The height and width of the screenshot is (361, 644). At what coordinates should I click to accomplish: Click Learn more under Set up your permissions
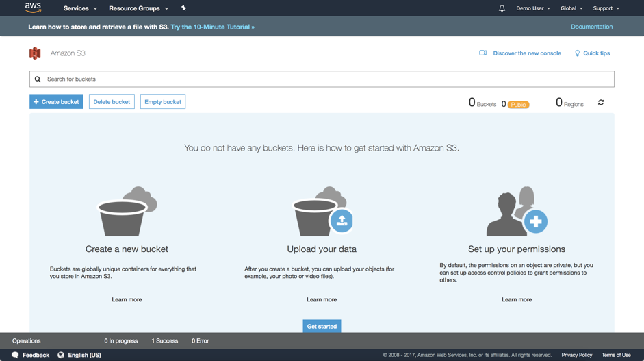[517, 299]
